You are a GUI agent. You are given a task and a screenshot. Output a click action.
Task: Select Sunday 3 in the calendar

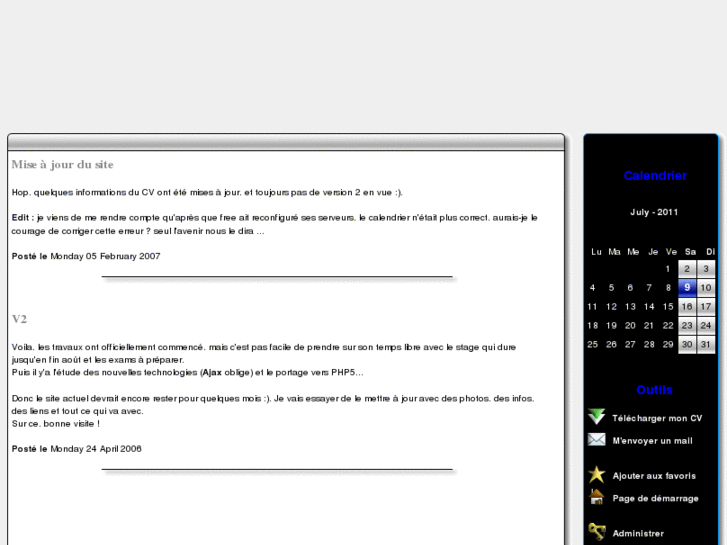706,269
